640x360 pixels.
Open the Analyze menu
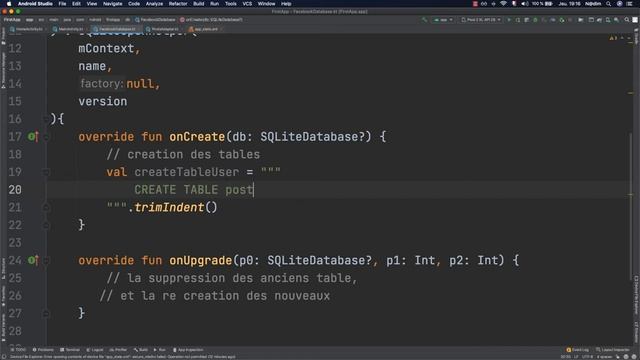tap(154, 4)
